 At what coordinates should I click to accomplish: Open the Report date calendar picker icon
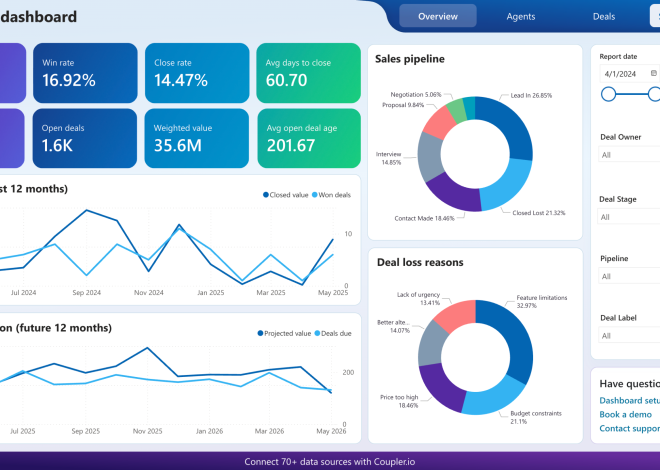pyautogui.click(x=654, y=73)
